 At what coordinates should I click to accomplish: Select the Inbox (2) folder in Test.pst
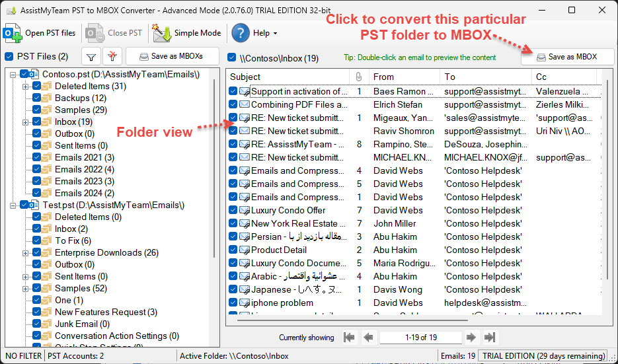tap(71, 229)
